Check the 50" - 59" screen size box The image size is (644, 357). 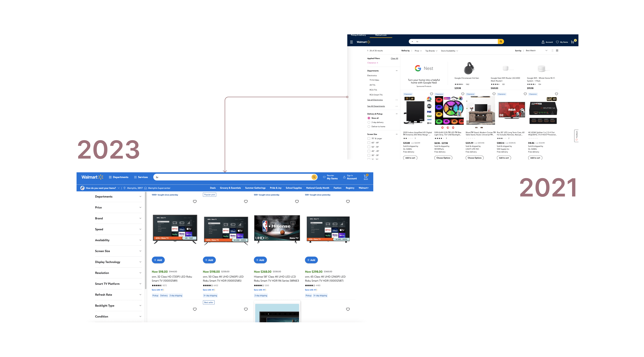coord(369,147)
